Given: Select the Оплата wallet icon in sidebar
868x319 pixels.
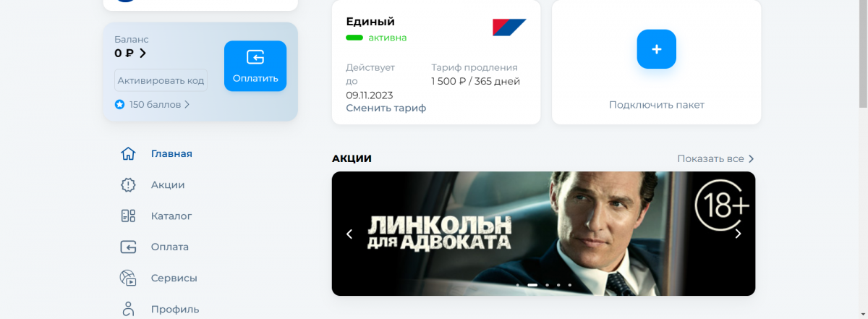Looking at the screenshot, I should [128, 247].
